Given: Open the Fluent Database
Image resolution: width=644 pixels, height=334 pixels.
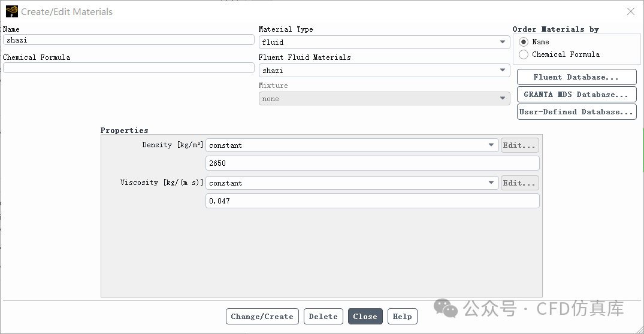Looking at the screenshot, I should (577, 77).
